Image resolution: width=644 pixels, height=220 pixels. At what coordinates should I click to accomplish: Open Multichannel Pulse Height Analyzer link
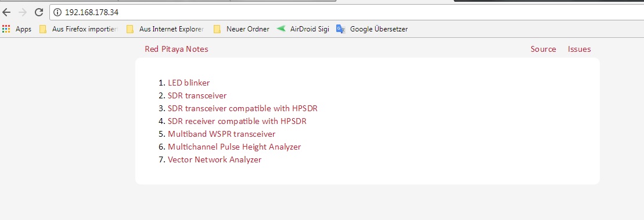(235, 147)
